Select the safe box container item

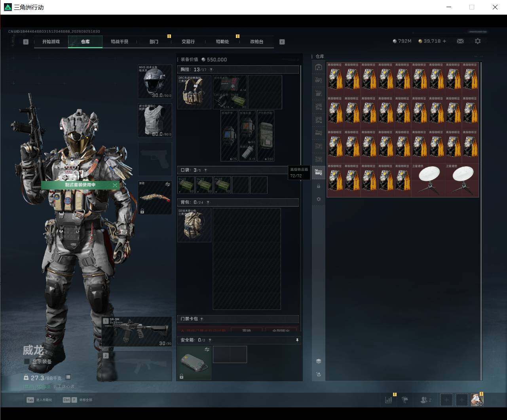point(194,363)
